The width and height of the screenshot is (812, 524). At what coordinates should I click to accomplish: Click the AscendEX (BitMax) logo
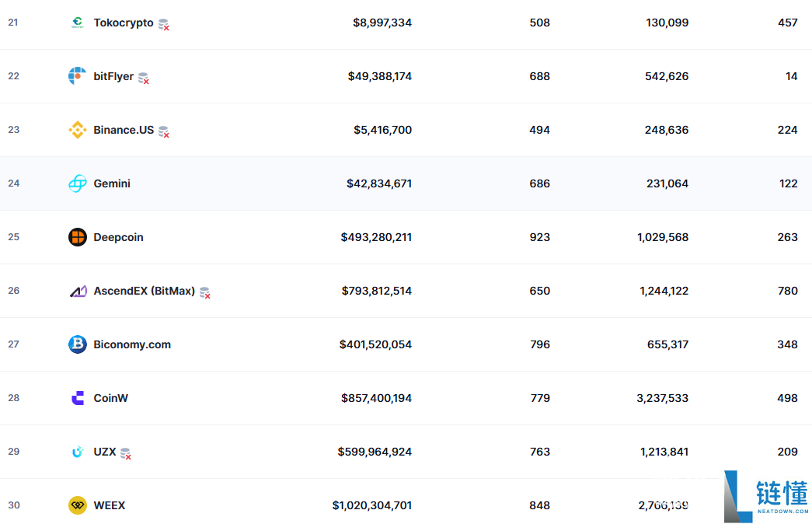click(78, 291)
